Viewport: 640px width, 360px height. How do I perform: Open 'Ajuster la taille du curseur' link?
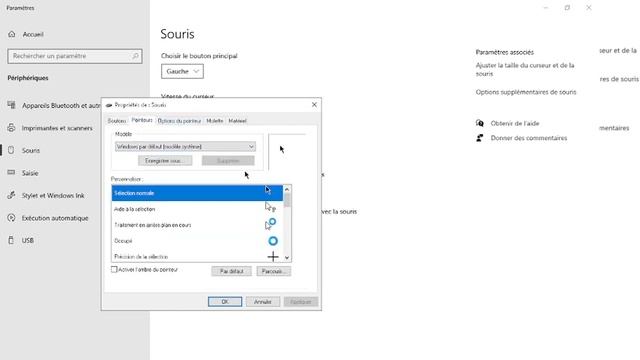(x=525, y=69)
